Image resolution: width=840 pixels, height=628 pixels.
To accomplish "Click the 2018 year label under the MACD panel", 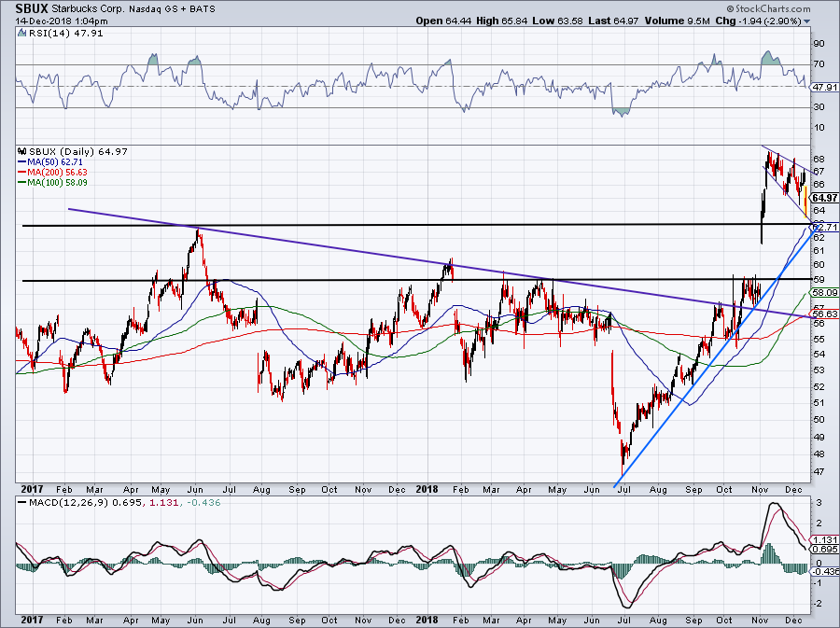I will (427, 620).
